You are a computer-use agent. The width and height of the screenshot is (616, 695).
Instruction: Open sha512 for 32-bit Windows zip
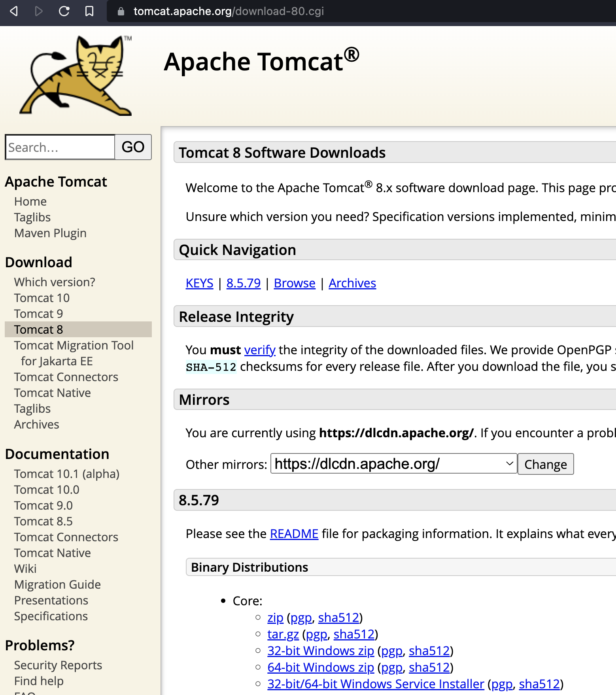pyautogui.click(x=429, y=651)
